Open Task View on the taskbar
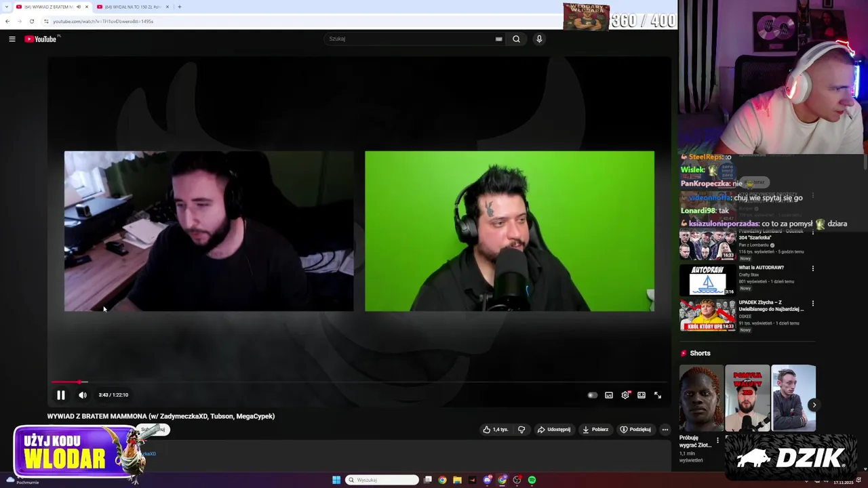 pos(428,480)
